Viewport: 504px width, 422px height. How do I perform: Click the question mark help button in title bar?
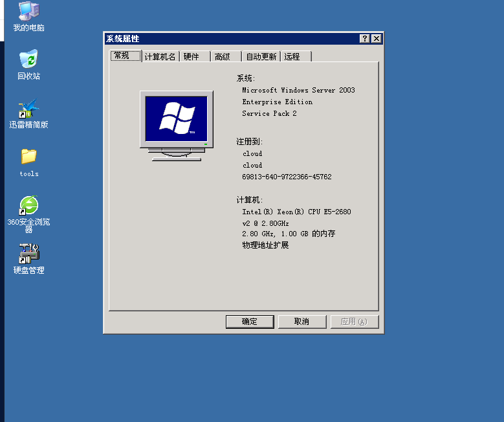(x=365, y=39)
